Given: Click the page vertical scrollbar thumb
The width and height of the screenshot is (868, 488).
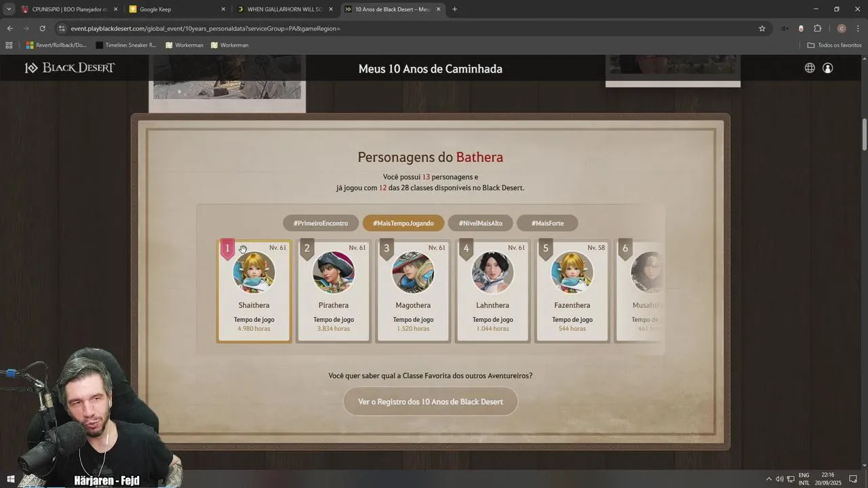Looking at the screenshot, I should [x=864, y=135].
